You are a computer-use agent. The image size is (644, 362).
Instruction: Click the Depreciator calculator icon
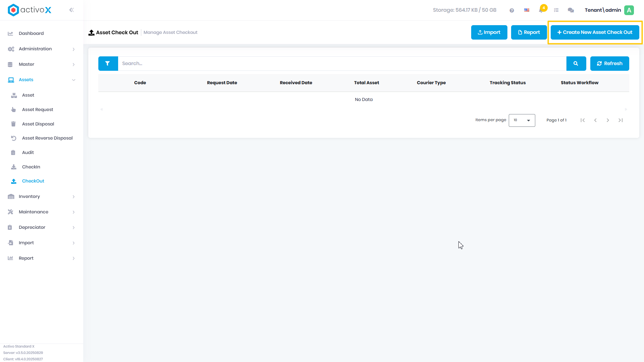pos(10,227)
